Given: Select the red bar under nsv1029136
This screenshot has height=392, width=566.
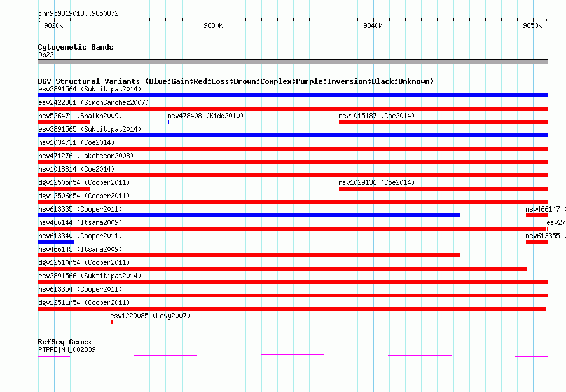Looking at the screenshot, I should coord(444,189).
